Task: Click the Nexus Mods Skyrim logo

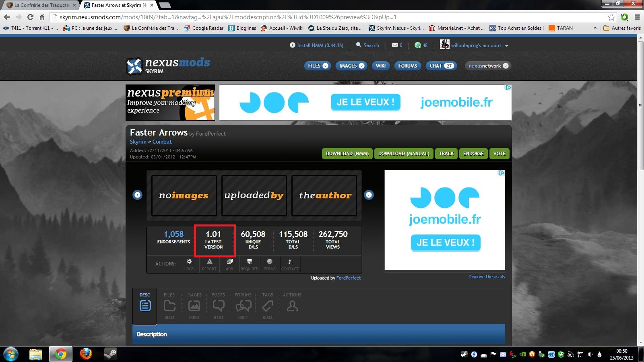Action: (x=168, y=66)
